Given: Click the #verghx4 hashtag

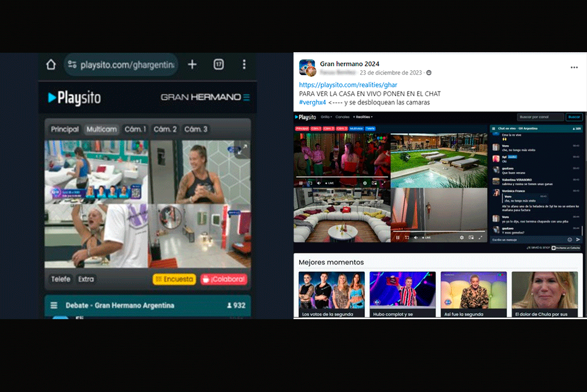Looking at the screenshot, I should 313,102.
